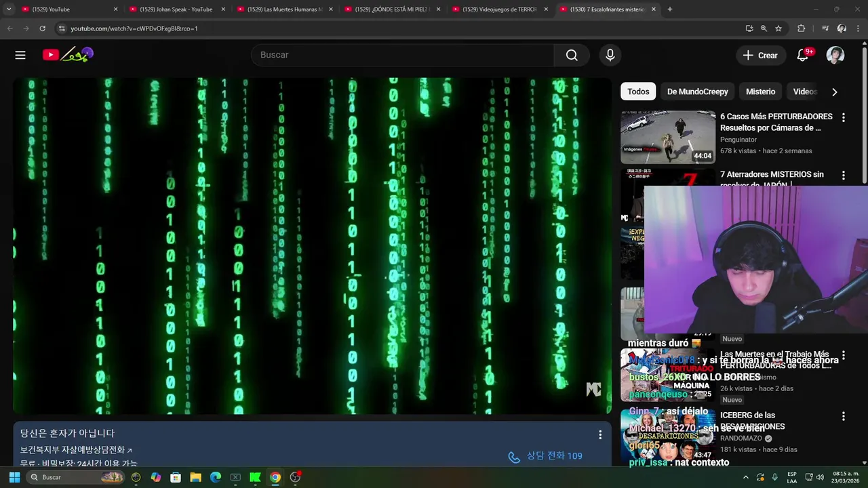Open 6 Casos Más PERTURBADORES video title
868x488 pixels.
(x=776, y=122)
